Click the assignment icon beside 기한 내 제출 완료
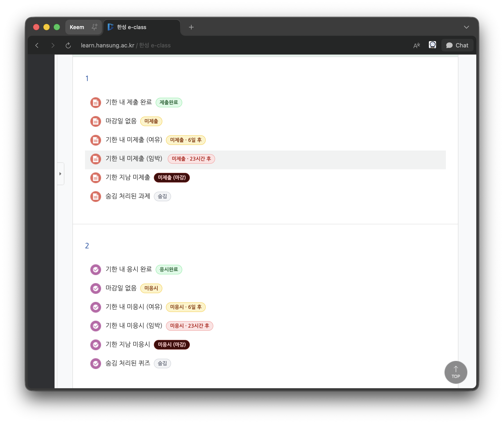This screenshot has height=424, width=504. click(96, 102)
